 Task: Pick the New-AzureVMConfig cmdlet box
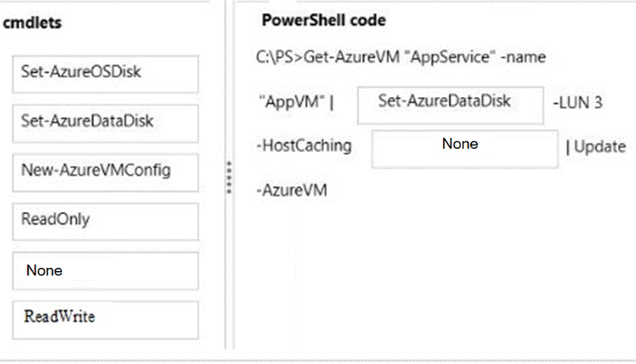click(x=105, y=172)
